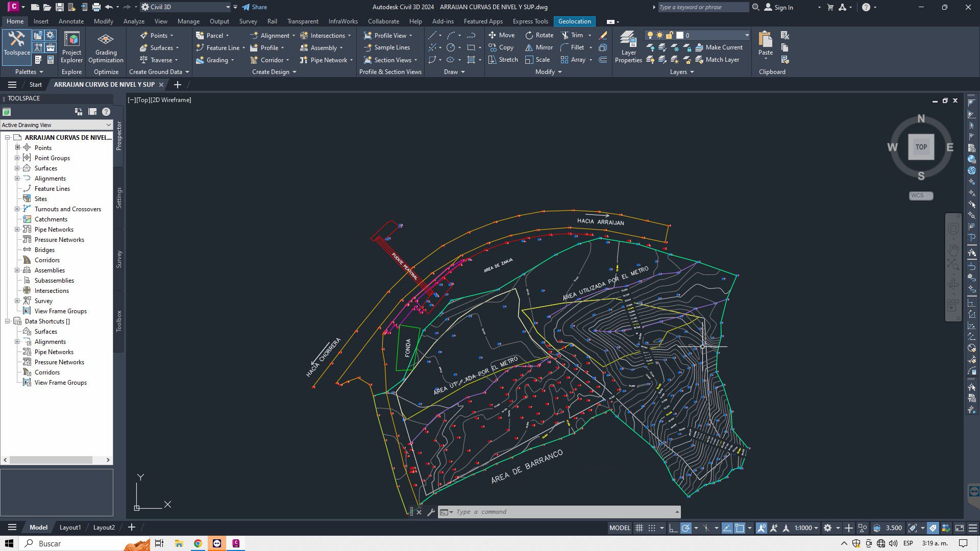This screenshot has width=980, height=551.
Task: Toggle polar tracking in status bar
Action: pyautogui.click(x=686, y=528)
